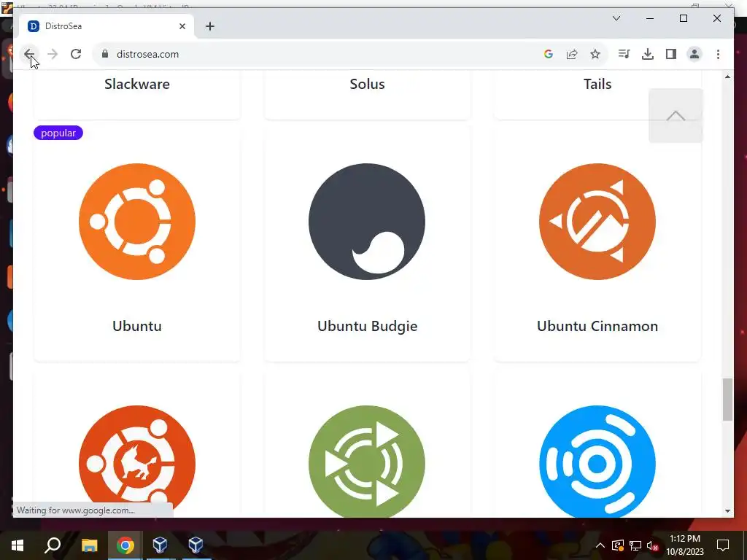Open the media control icon in toolbar
Screen dimensions: 747x560
pos(624,54)
